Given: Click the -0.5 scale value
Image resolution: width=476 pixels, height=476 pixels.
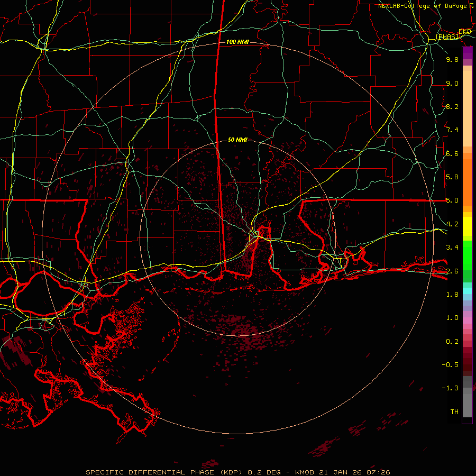Looking at the screenshot, I should point(450,365).
